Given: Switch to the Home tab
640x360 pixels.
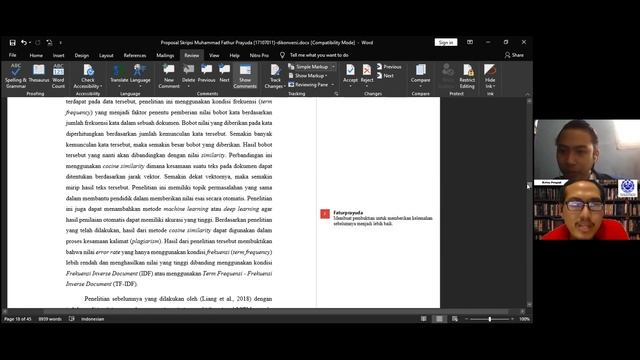Looking at the screenshot, I should tap(36, 55).
